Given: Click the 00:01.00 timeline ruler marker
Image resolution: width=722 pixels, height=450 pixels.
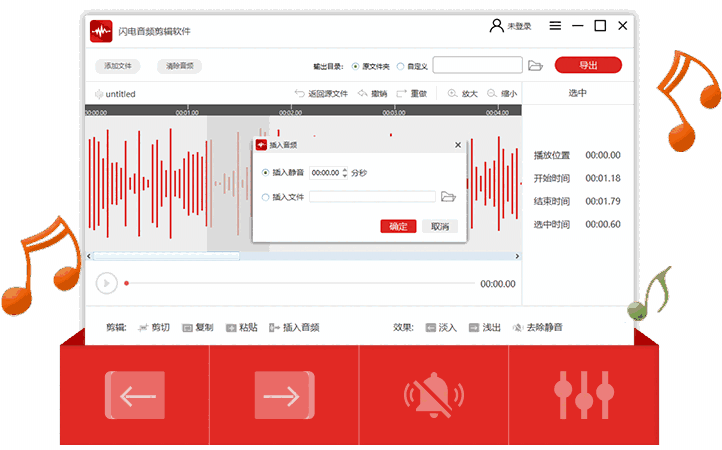Looking at the screenshot, I should 187,112.
